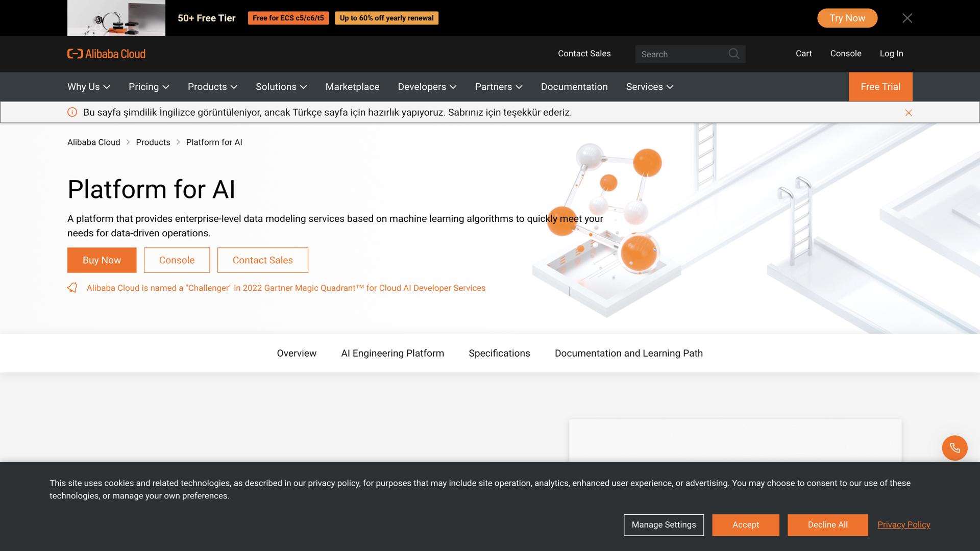
Task: Click the Alibaba Cloud logo
Action: point(106,54)
